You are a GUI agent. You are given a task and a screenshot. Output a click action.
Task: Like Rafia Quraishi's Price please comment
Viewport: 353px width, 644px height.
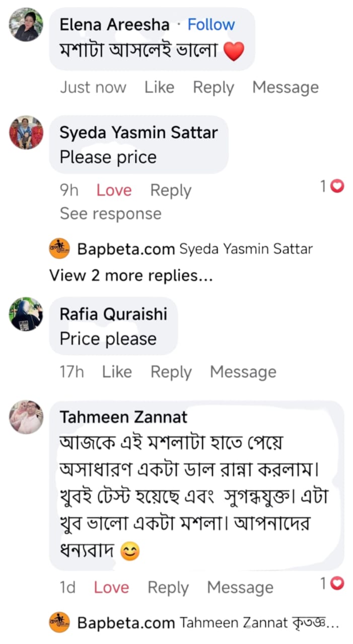pyautogui.click(x=117, y=372)
